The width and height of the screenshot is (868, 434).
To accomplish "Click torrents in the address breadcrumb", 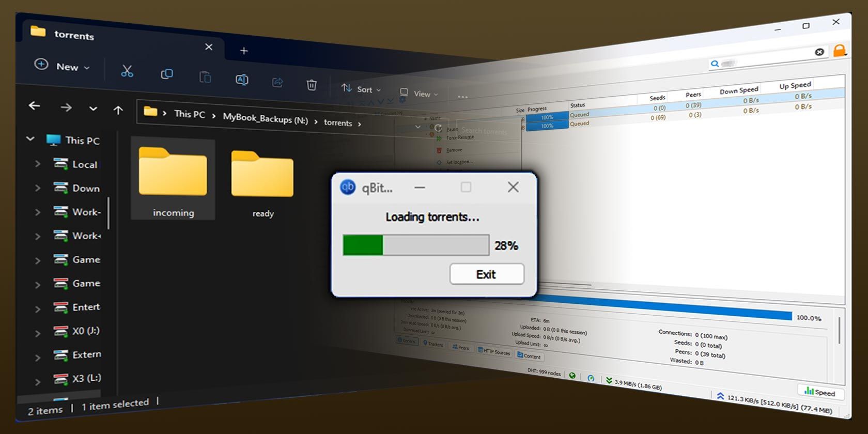I will point(338,122).
